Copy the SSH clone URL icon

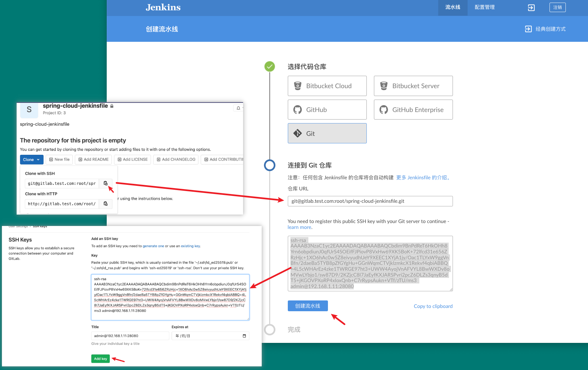(105, 184)
